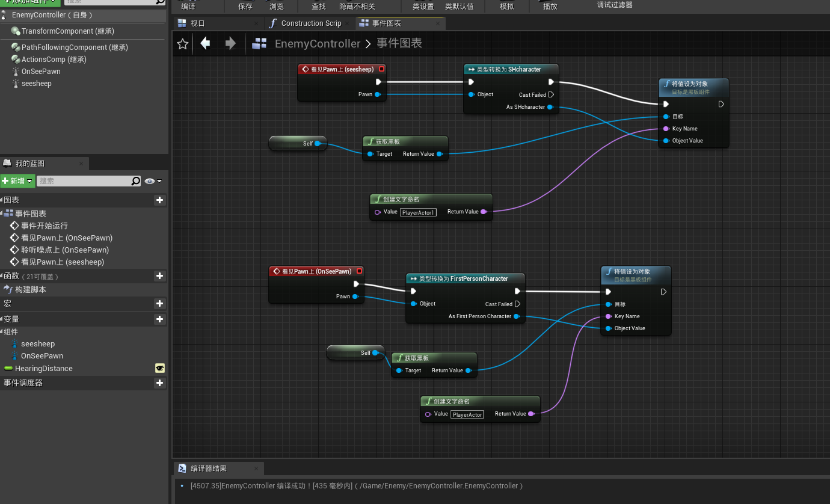
Task: Collapse the 函数 functions section
Action: point(2,276)
